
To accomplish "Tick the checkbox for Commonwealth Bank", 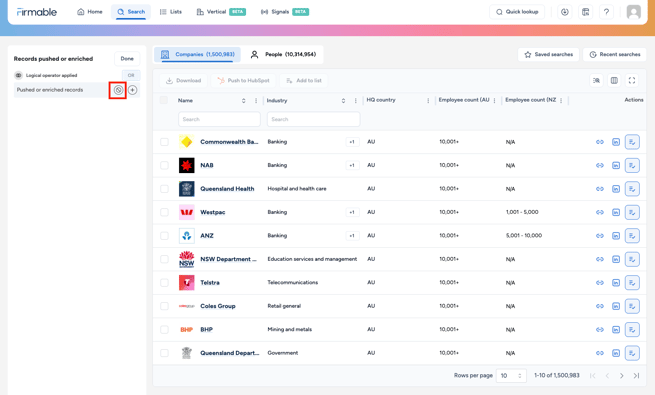I will (x=164, y=142).
